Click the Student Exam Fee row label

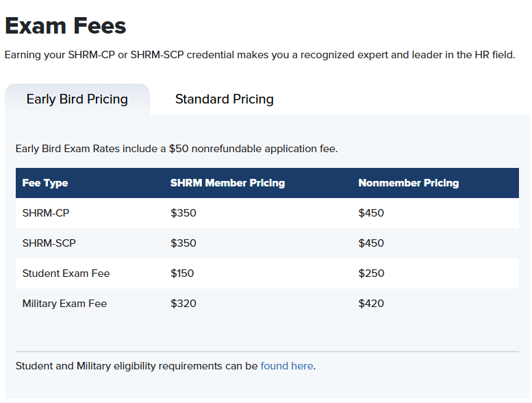(x=66, y=273)
